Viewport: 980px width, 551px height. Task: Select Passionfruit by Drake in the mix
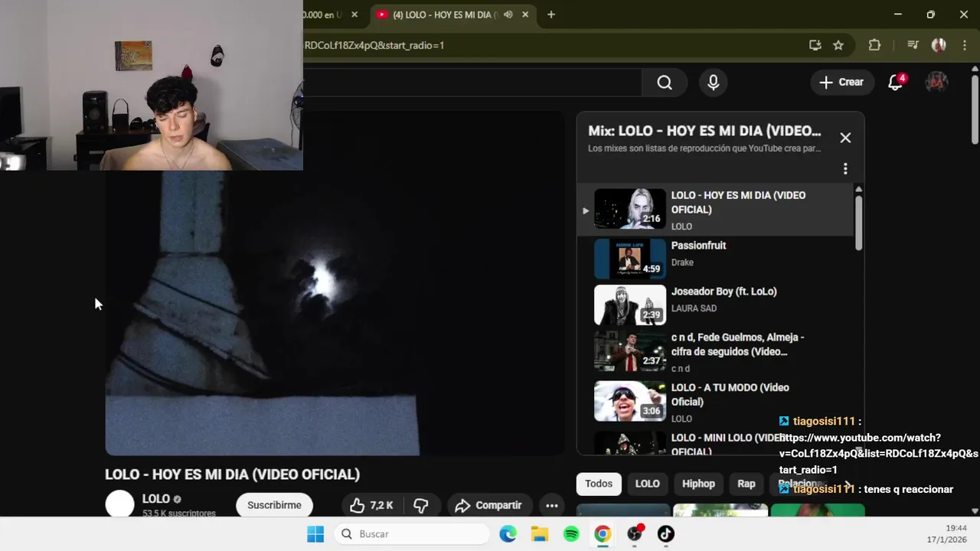coord(714,259)
